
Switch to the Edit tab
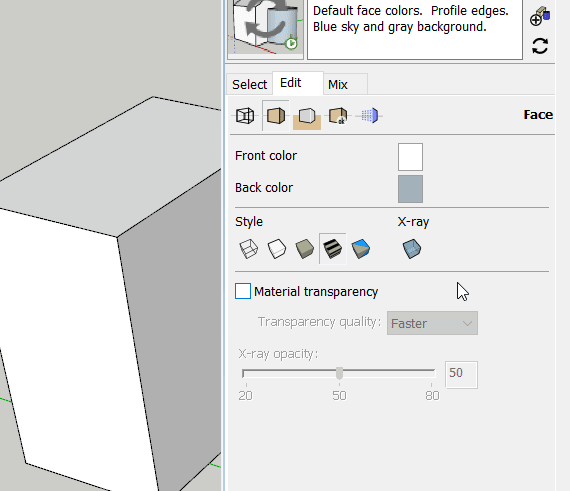click(x=298, y=83)
